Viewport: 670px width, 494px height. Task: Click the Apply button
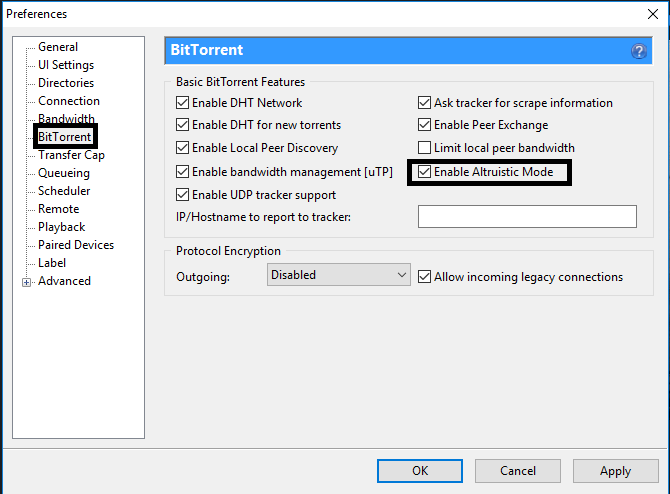pos(615,471)
